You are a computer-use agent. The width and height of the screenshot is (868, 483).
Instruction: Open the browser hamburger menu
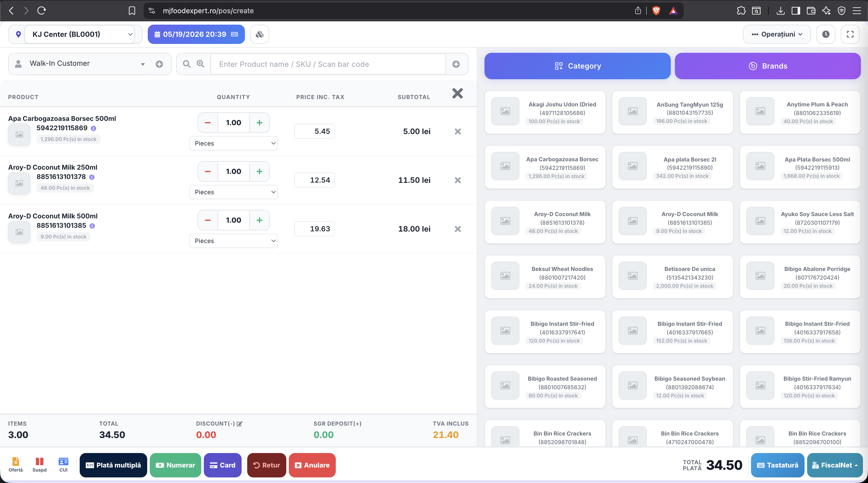coord(857,11)
